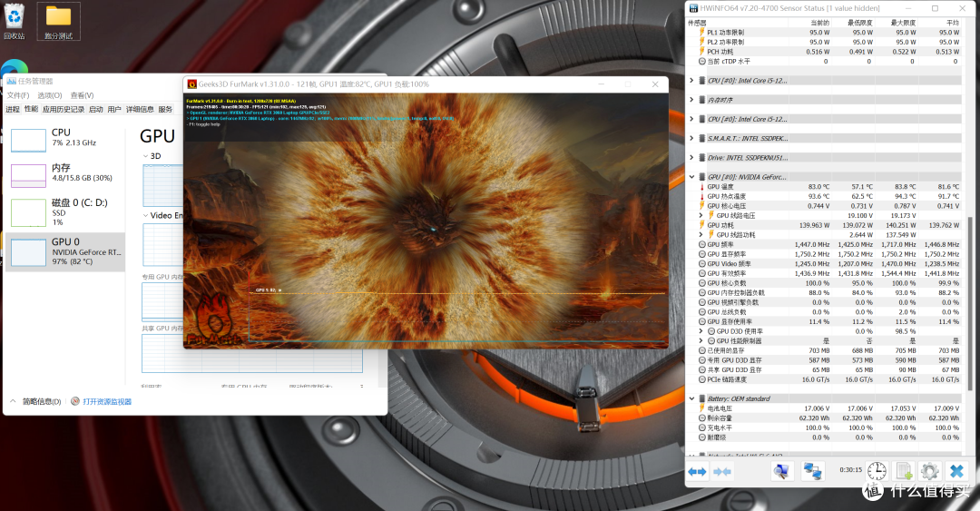Click lightning icon beside GPU 功耗 row
The height and width of the screenshot is (511, 980).
(x=701, y=225)
